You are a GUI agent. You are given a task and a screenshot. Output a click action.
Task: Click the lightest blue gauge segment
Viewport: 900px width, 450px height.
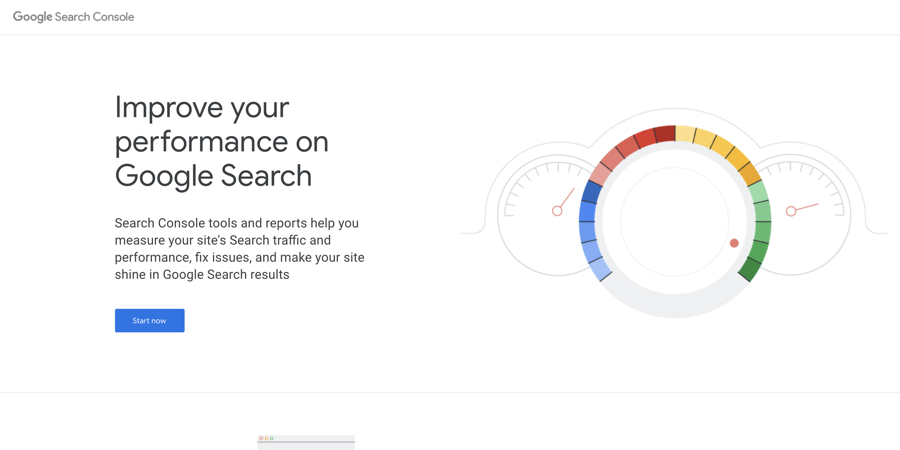pos(599,268)
